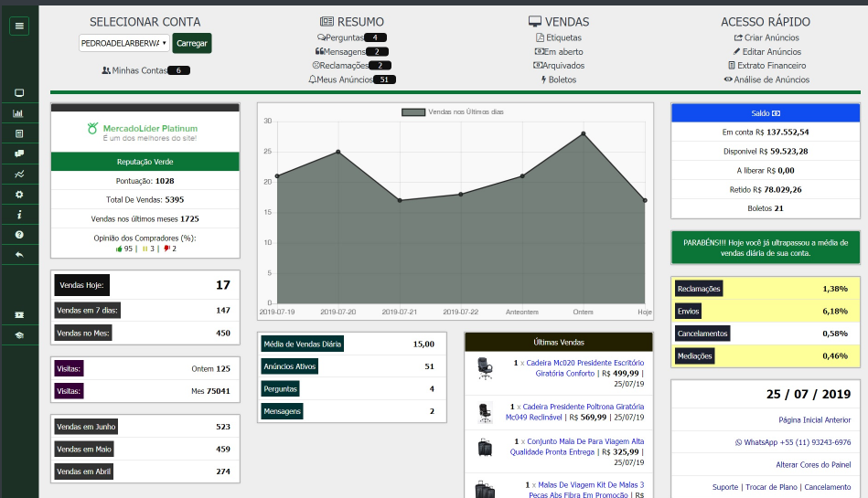Screen dimensions: 868x498
Task: Open the info 'i' sidebar icon
Action: click(19, 214)
